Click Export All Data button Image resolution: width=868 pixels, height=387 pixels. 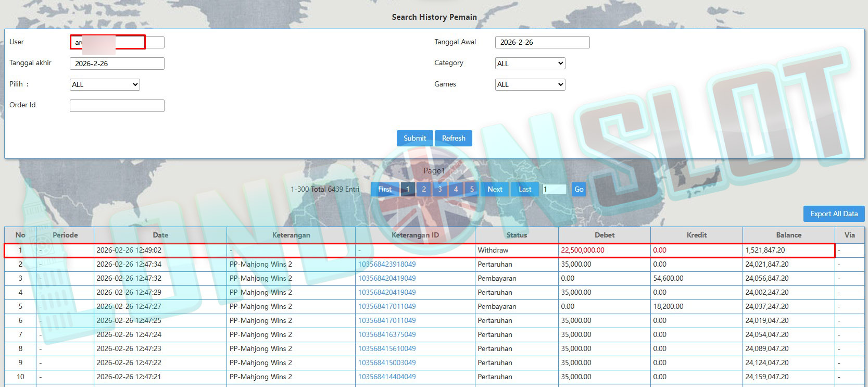pyautogui.click(x=834, y=214)
